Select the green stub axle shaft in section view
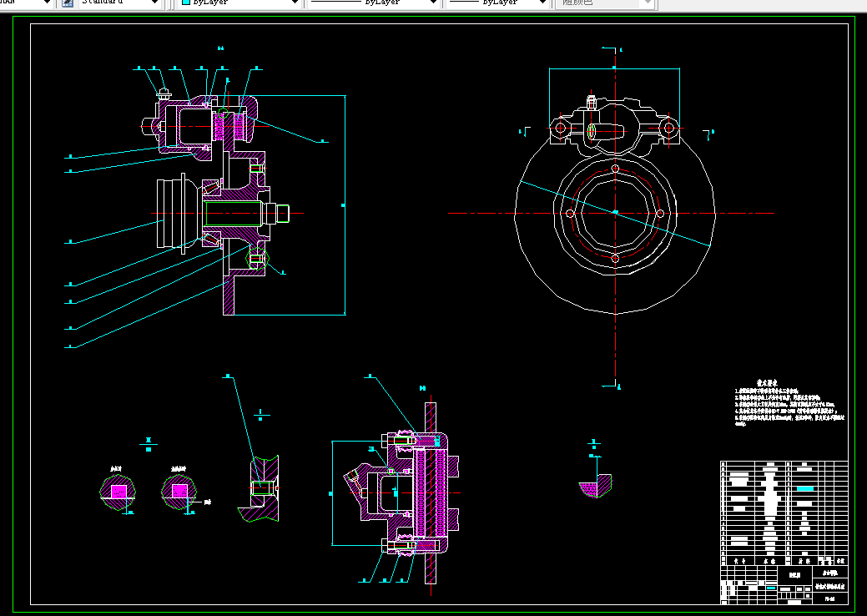867x616 pixels. (232, 214)
